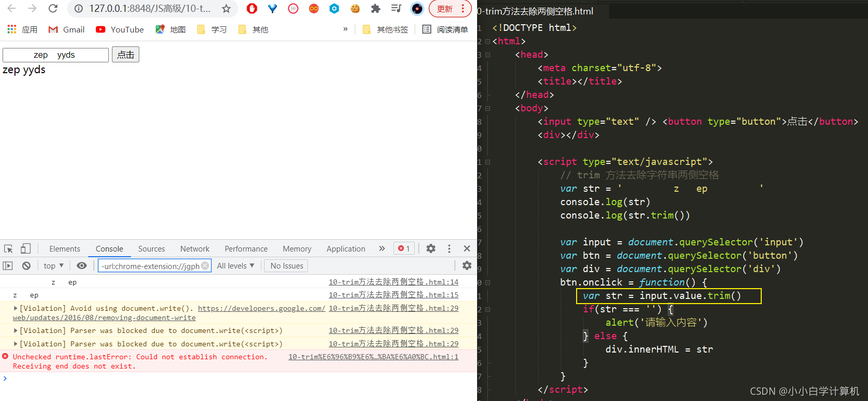
Task: Click the No Issues button
Action: [286, 265]
